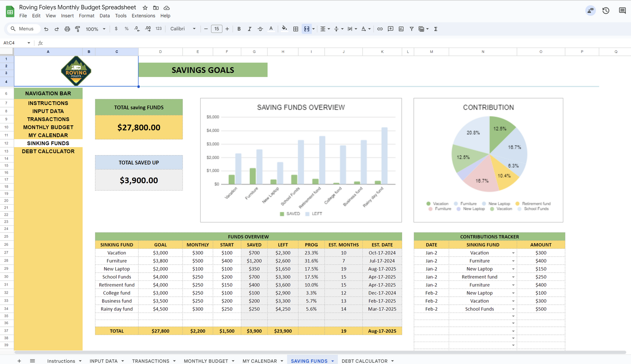Image resolution: width=631 pixels, height=364 pixels.
Task: Open the Extensions menu
Action: coord(143,16)
